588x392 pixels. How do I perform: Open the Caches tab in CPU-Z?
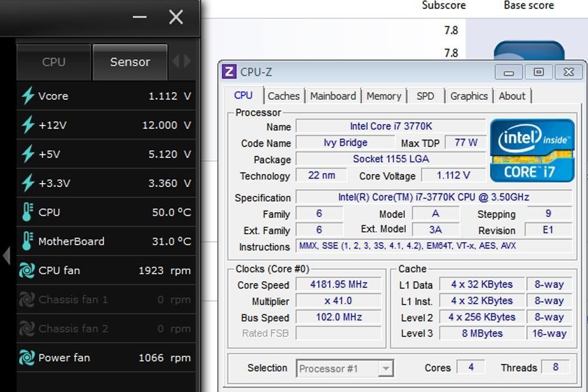(x=283, y=96)
